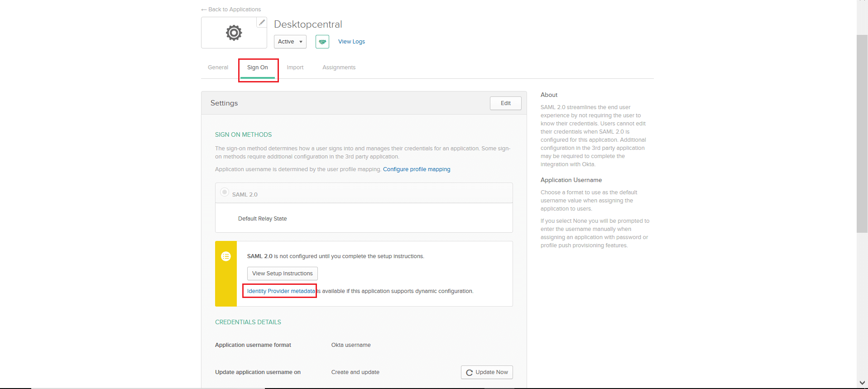The height and width of the screenshot is (389, 868).
Task: Open View Logs link
Action: [351, 42]
